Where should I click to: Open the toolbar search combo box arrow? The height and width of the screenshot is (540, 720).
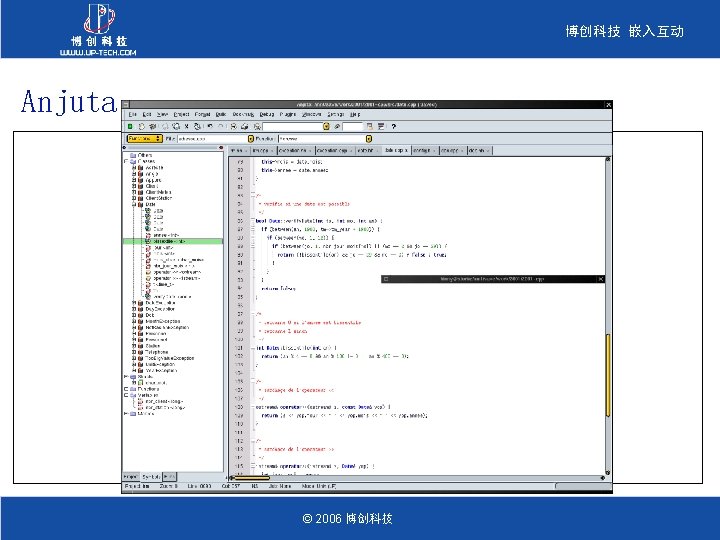point(326,126)
